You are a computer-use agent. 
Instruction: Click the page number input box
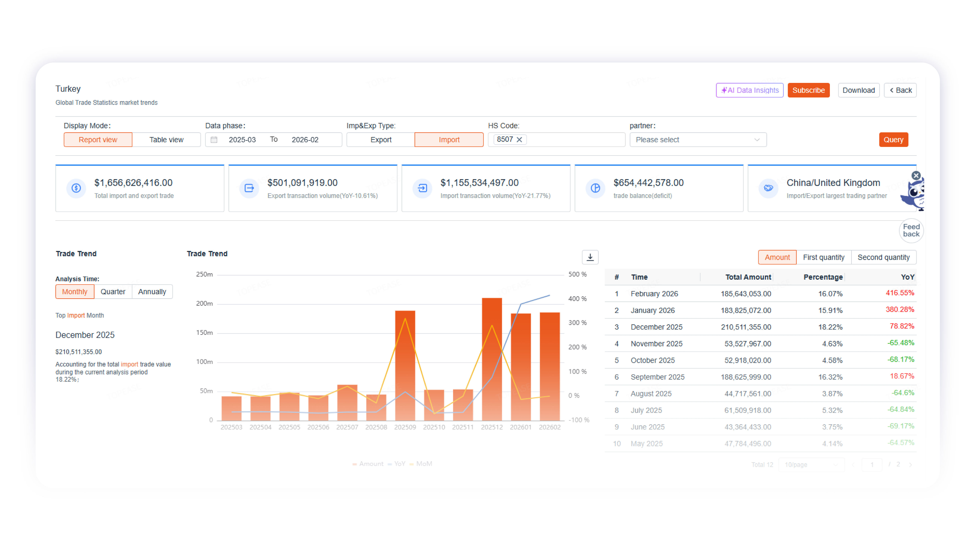pos(872,464)
